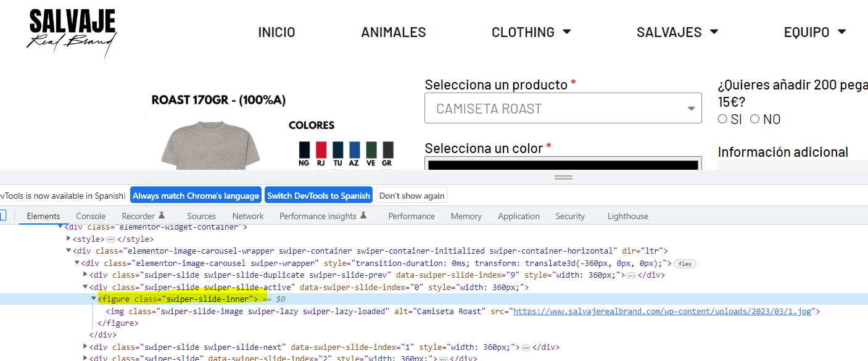This screenshot has width=868, height=361.
Task: Open the Application tab
Action: coord(519,216)
